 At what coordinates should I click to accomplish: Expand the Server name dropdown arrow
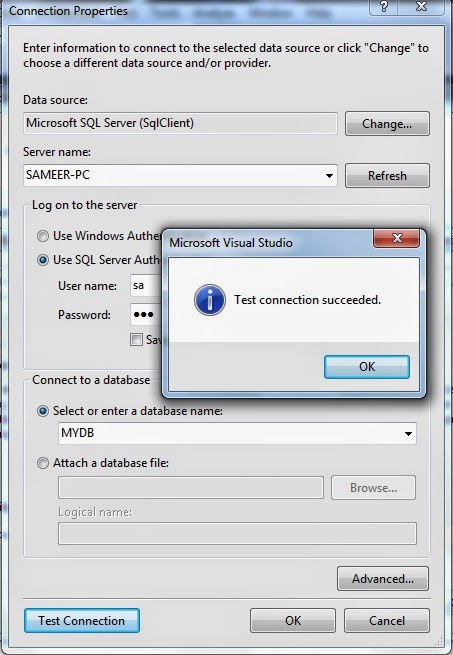point(329,175)
